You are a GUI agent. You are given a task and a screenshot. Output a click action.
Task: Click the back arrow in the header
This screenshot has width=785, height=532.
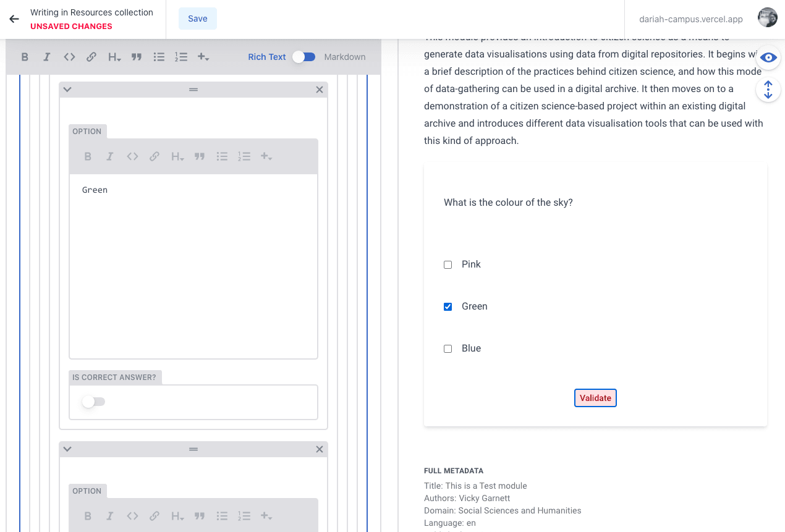tap(14, 19)
